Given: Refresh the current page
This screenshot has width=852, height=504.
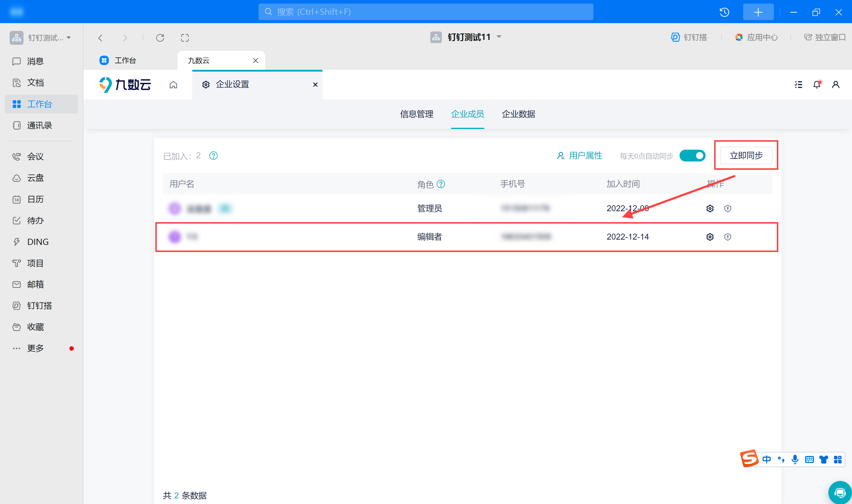Looking at the screenshot, I should (160, 38).
